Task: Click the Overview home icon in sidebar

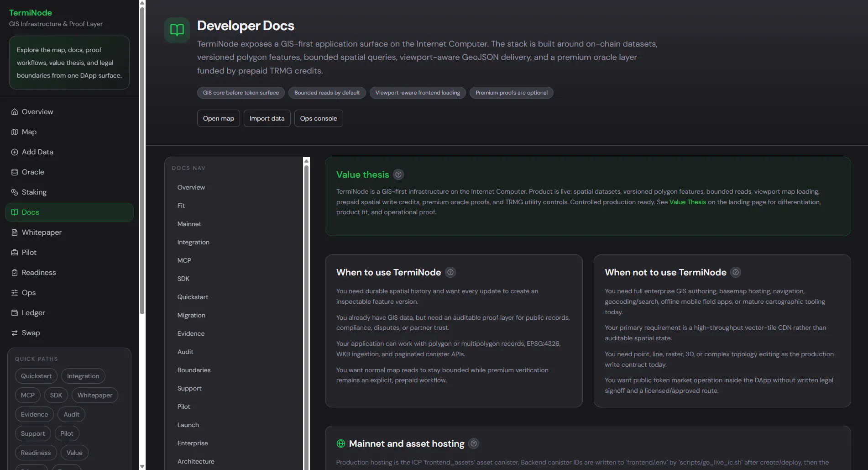Action: [x=15, y=112]
